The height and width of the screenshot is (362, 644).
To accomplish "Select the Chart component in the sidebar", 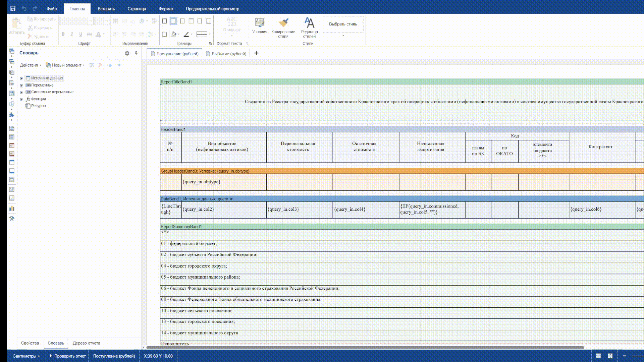I will pyautogui.click(x=12, y=208).
